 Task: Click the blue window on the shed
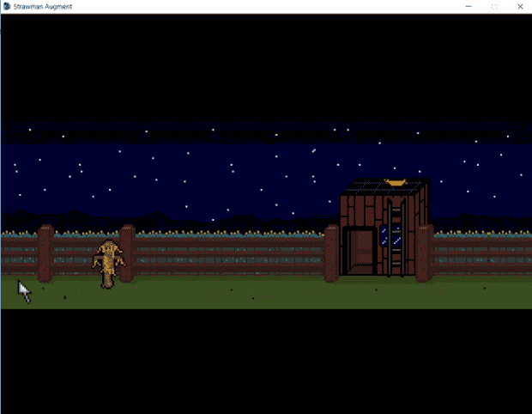390,235
